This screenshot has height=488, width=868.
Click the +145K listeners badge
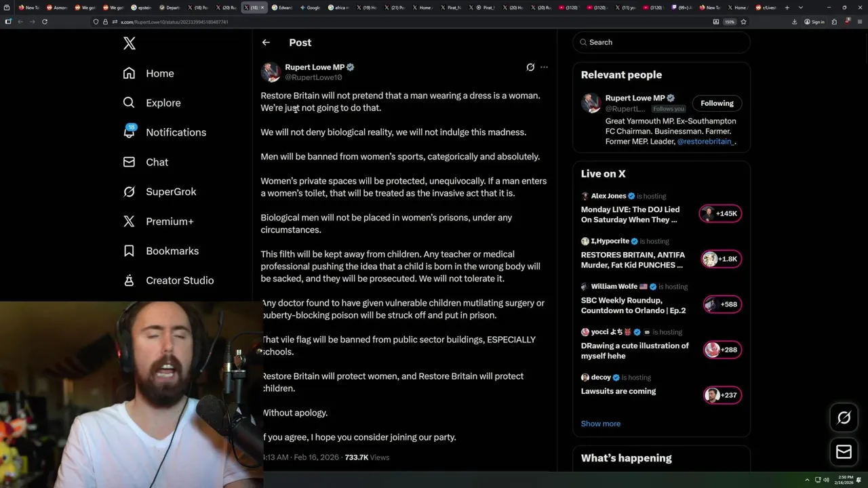pyautogui.click(x=721, y=213)
